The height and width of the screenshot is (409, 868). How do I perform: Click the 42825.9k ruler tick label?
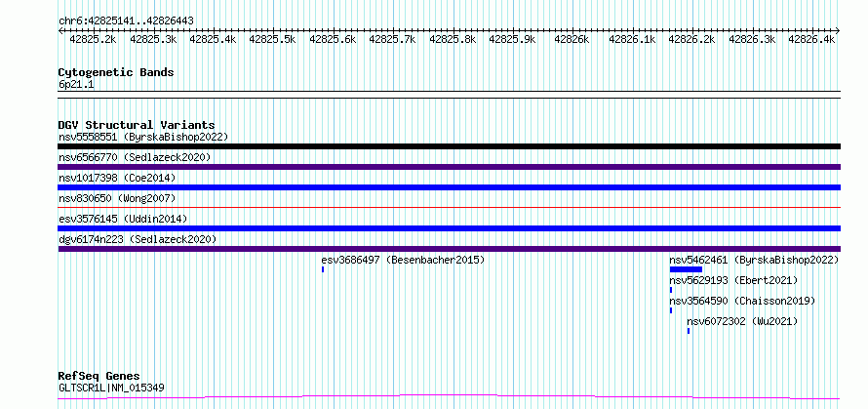513,39
